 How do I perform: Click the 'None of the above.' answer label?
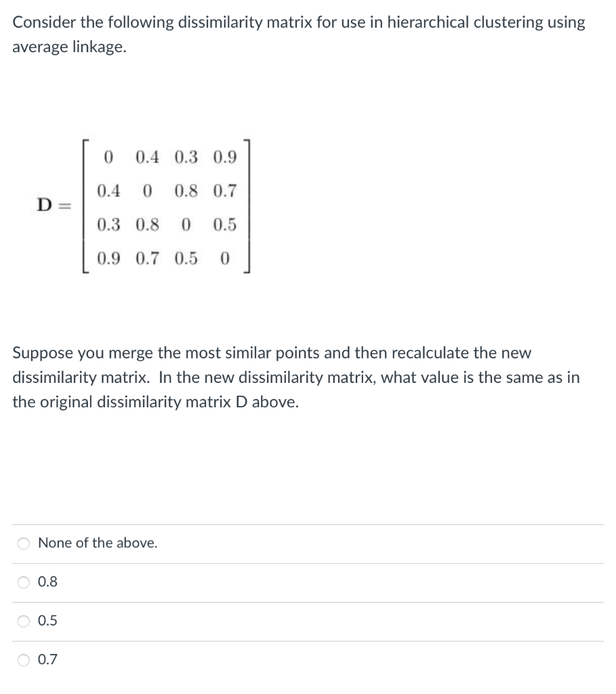coord(98,543)
